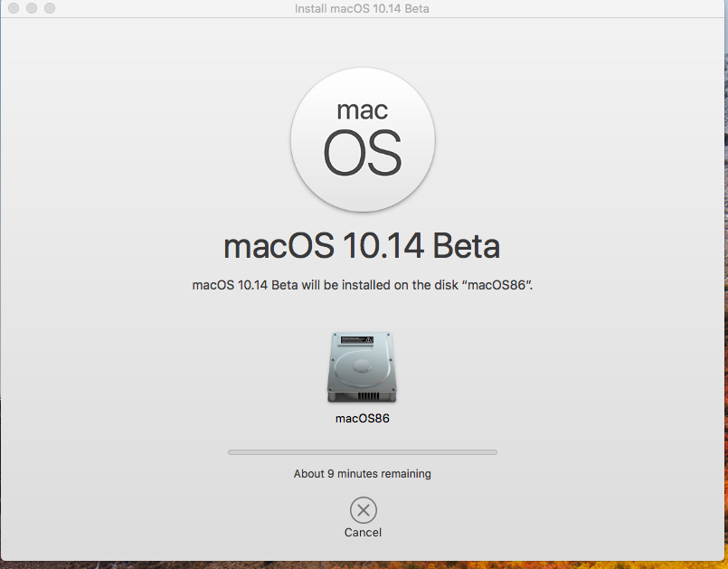The width and height of the screenshot is (728, 569).
Task: Click the "About 9 minutes remaining" text
Action: pyautogui.click(x=362, y=474)
